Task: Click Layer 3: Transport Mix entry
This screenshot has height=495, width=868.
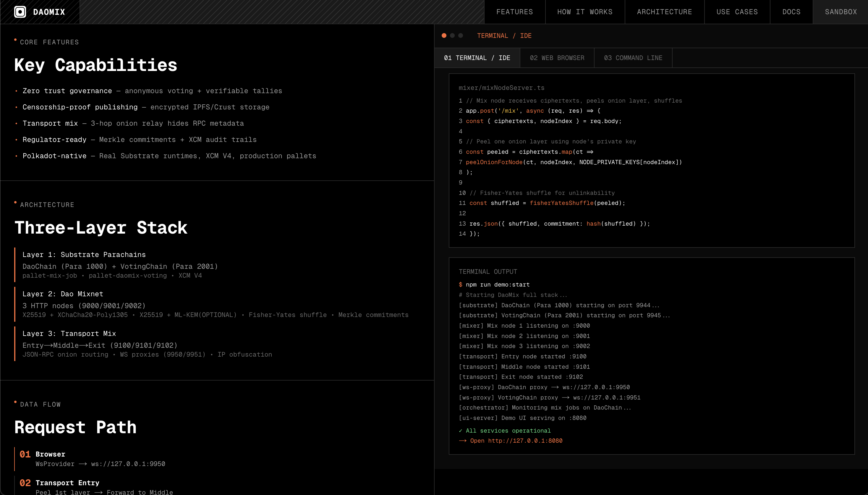Action: pyautogui.click(x=69, y=334)
